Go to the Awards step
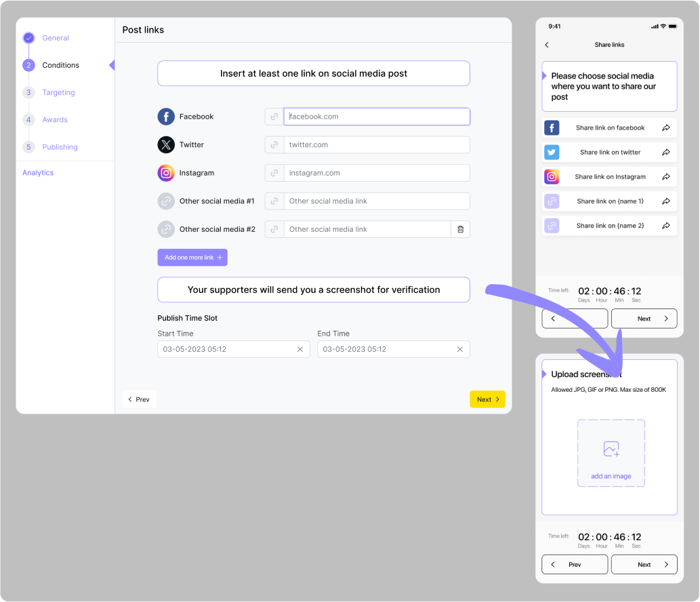Image resolution: width=700 pixels, height=602 pixels. pyautogui.click(x=55, y=120)
